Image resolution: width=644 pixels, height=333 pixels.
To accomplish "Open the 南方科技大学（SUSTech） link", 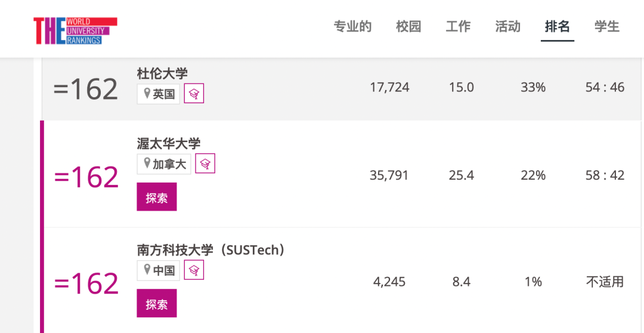I will point(211,250).
